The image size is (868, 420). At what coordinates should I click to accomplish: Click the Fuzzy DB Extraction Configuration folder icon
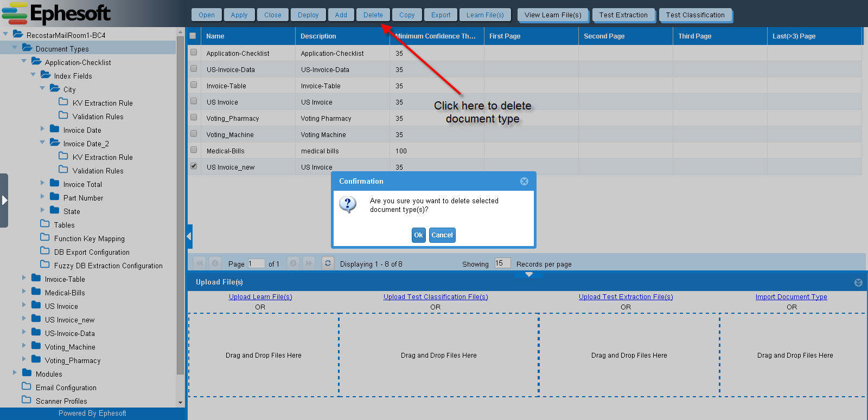pyautogui.click(x=45, y=265)
